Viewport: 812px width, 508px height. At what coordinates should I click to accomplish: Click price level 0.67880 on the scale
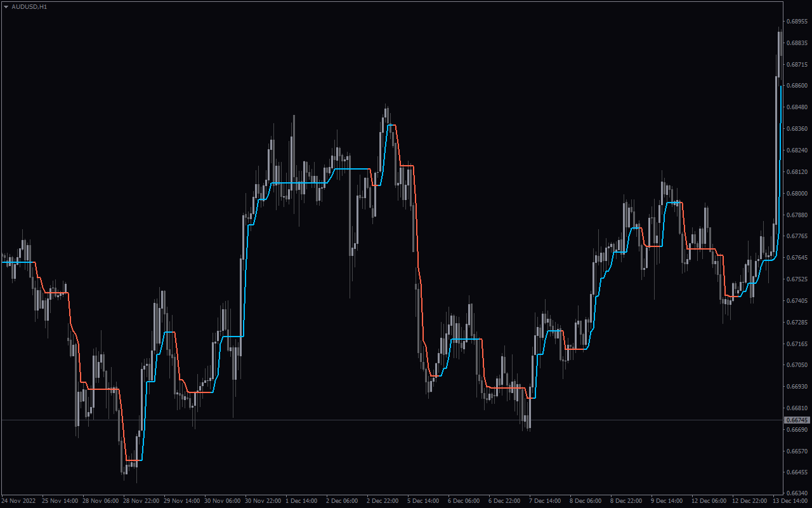click(x=798, y=215)
